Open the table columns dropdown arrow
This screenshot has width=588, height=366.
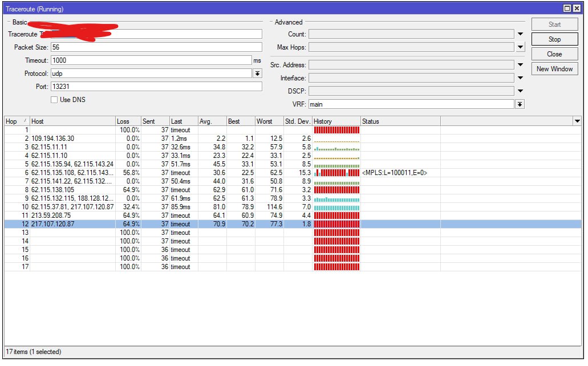[577, 121]
